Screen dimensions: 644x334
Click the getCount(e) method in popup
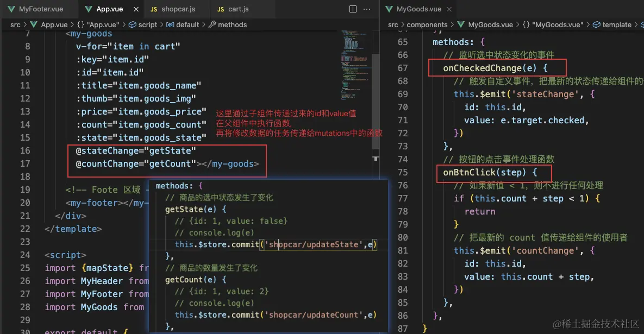coord(196,280)
